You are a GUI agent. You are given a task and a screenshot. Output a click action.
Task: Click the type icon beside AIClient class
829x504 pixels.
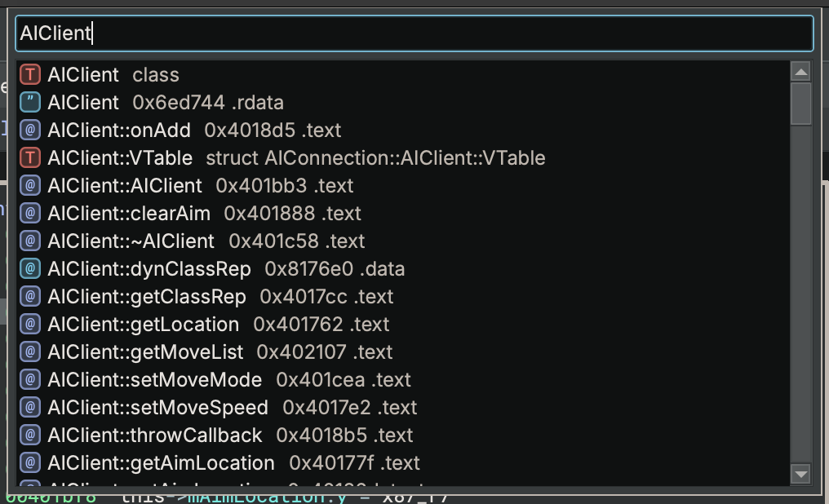30,75
